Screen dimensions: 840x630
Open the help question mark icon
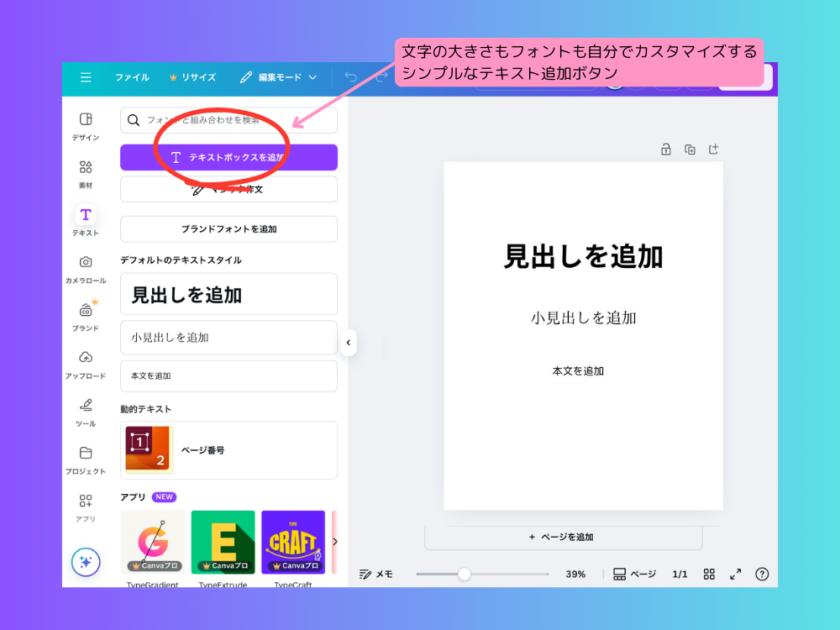(x=762, y=575)
